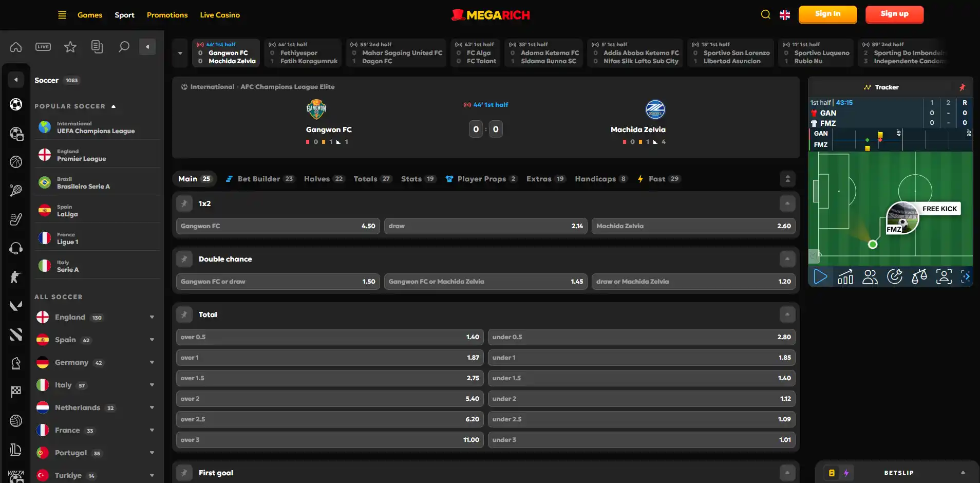Switch to the Handicaps tab

[601, 179]
